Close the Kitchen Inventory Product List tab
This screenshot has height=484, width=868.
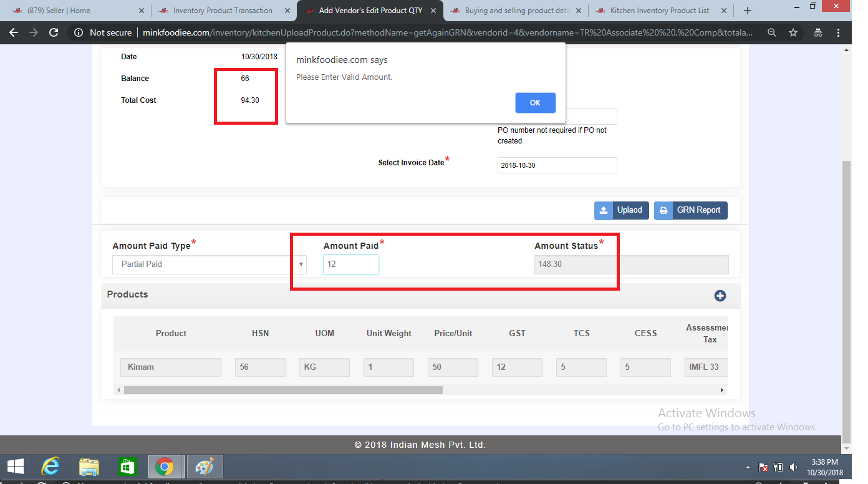tap(724, 11)
